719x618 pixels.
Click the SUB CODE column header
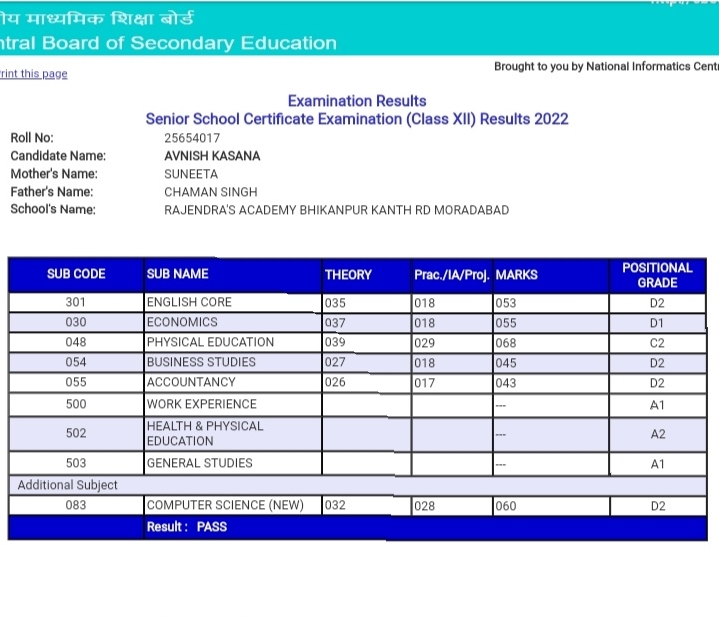point(76,274)
